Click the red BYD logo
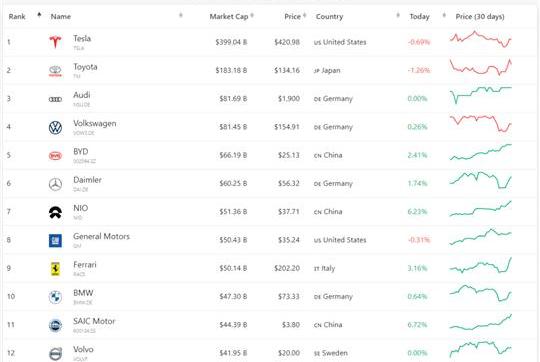 (55, 156)
